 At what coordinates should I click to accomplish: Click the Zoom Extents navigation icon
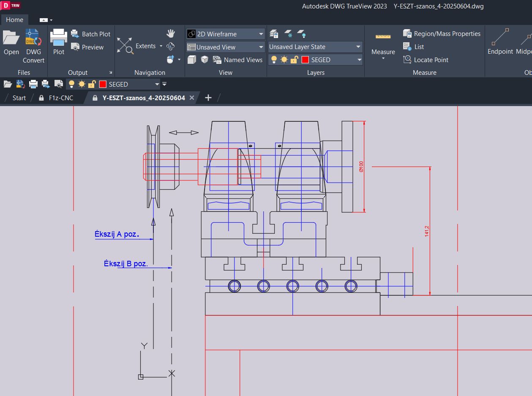125,45
